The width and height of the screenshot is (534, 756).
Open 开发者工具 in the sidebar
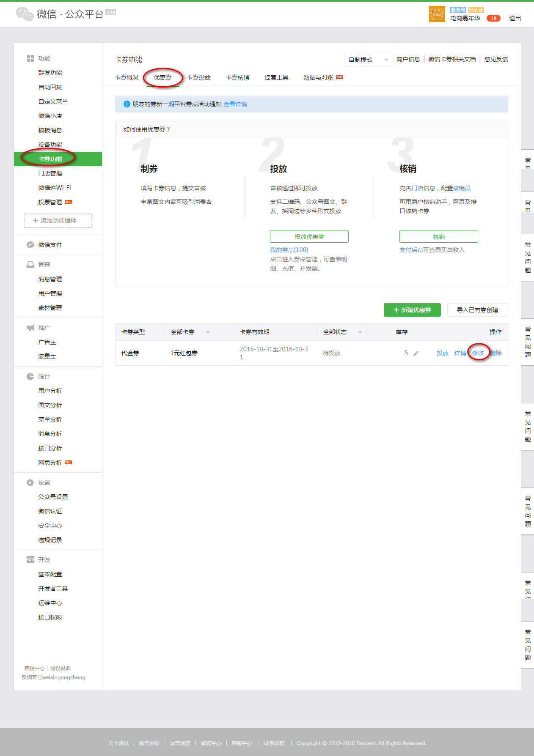pyautogui.click(x=53, y=589)
